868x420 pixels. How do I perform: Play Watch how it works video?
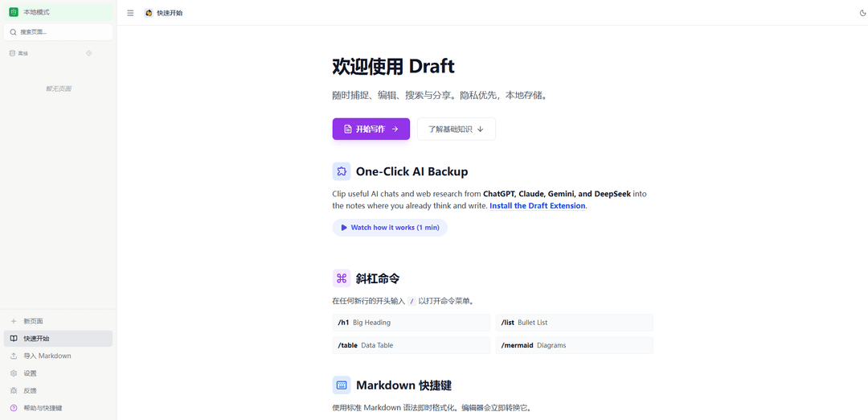390,227
